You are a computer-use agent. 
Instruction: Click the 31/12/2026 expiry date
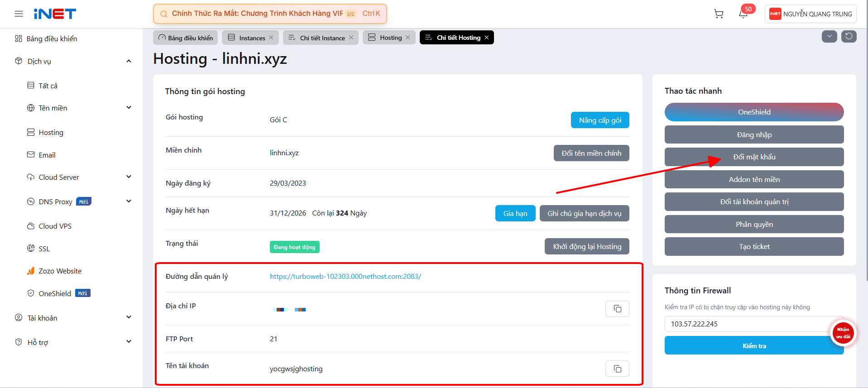[x=288, y=213]
